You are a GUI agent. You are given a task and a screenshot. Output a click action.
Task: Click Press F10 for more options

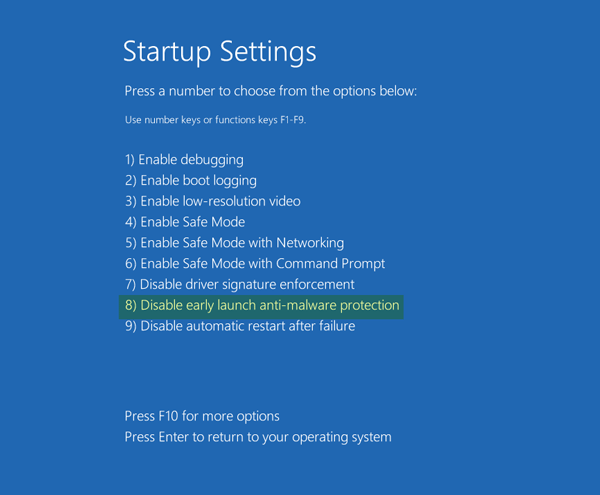click(202, 416)
